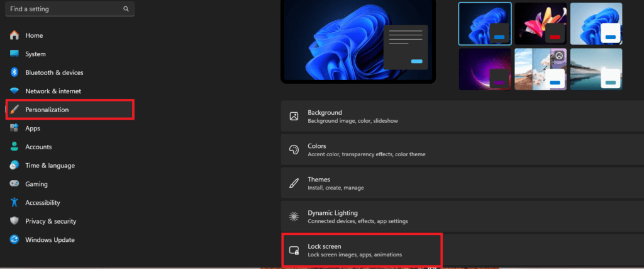
Task: Click the Accessibility figure icon
Action: (x=14, y=202)
